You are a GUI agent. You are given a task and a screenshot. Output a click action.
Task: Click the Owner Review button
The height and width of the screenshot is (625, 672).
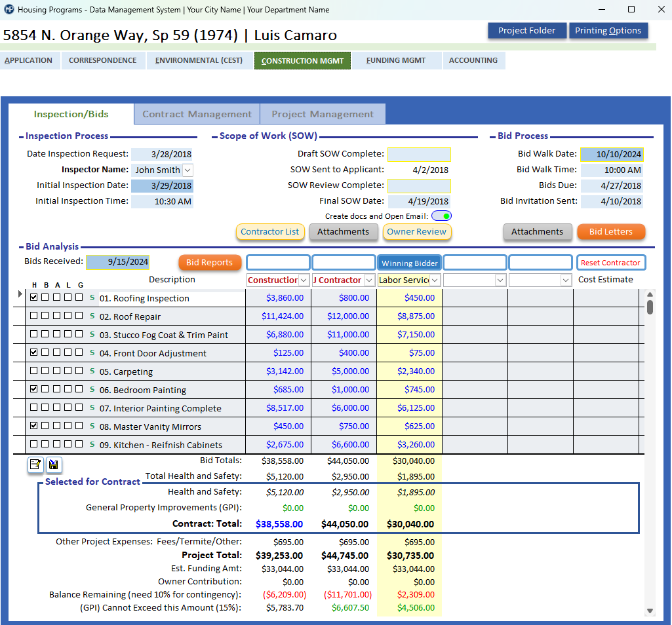click(416, 232)
